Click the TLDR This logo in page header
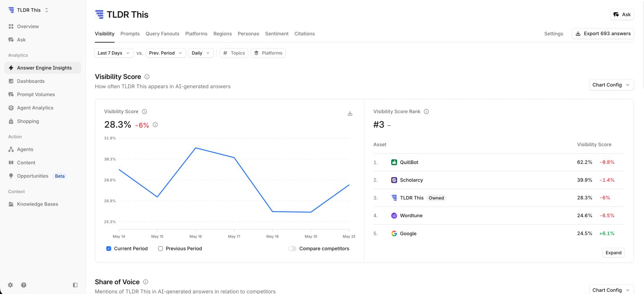The width and height of the screenshot is (644, 294). coord(99,14)
